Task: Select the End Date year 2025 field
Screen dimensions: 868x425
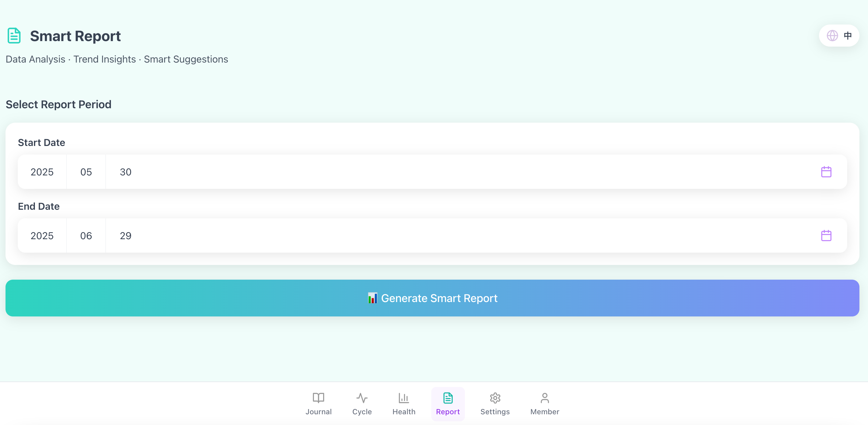Action: pyautogui.click(x=42, y=236)
